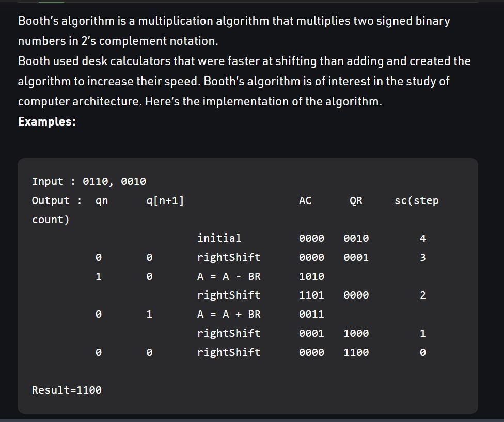This screenshot has height=422, width=504.
Task: Click the step count '4' in initial row
Action: (x=423, y=238)
